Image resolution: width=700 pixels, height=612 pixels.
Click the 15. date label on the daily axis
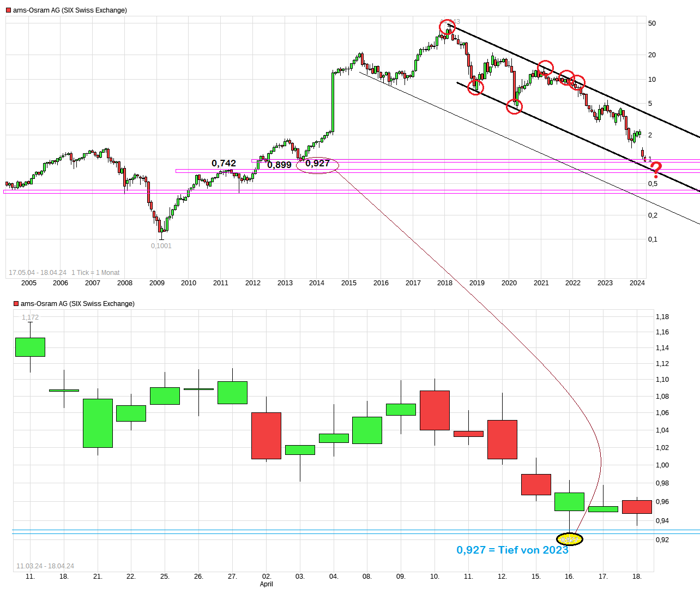[536, 577]
